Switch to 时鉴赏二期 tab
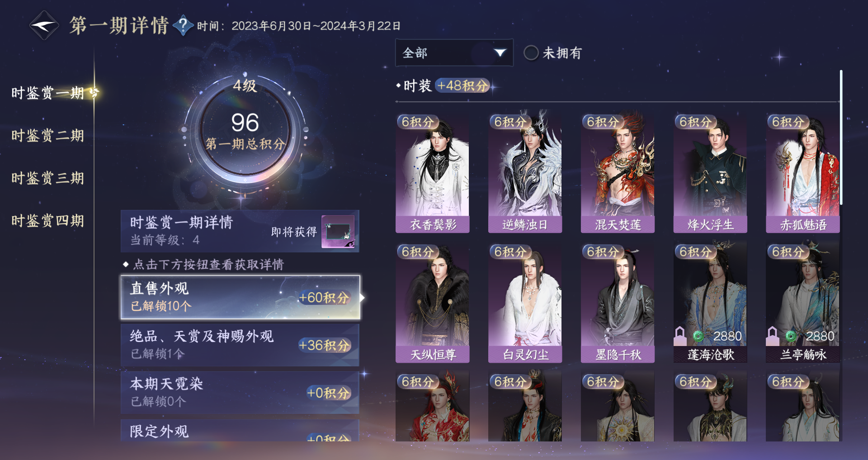 [x=47, y=135]
